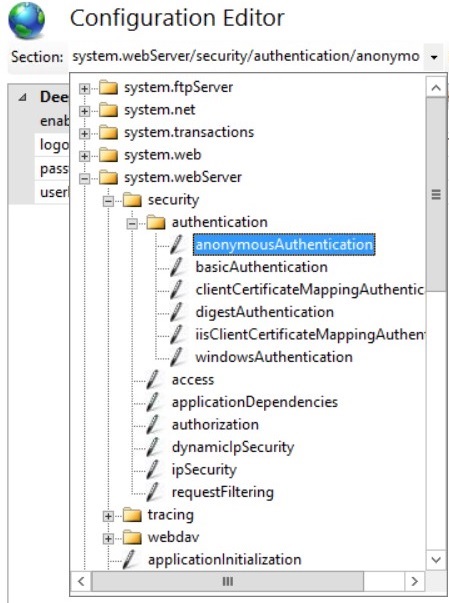The height and width of the screenshot is (603, 449).
Task: Click the scroll down arrow of tree list
Action: (x=436, y=559)
